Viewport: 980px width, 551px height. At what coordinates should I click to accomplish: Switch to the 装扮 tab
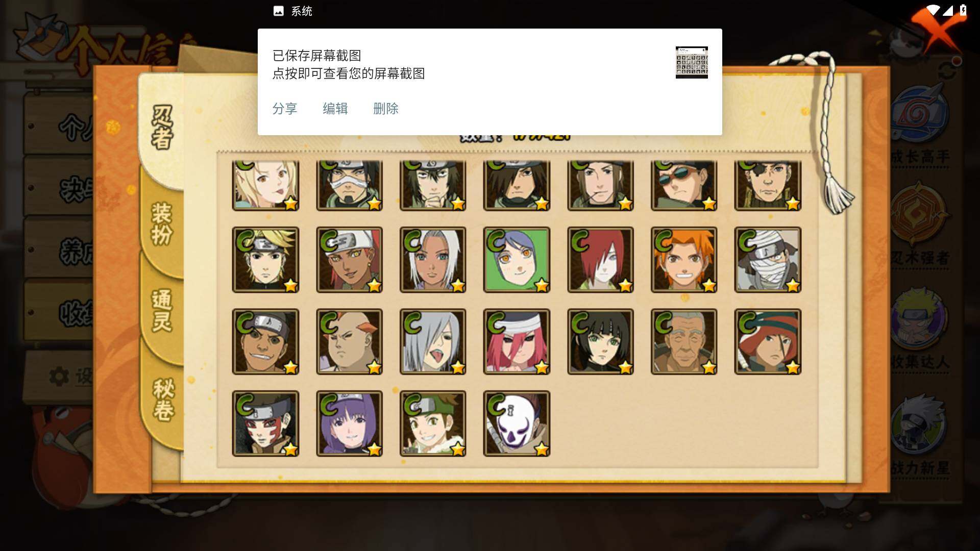click(162, 224)
